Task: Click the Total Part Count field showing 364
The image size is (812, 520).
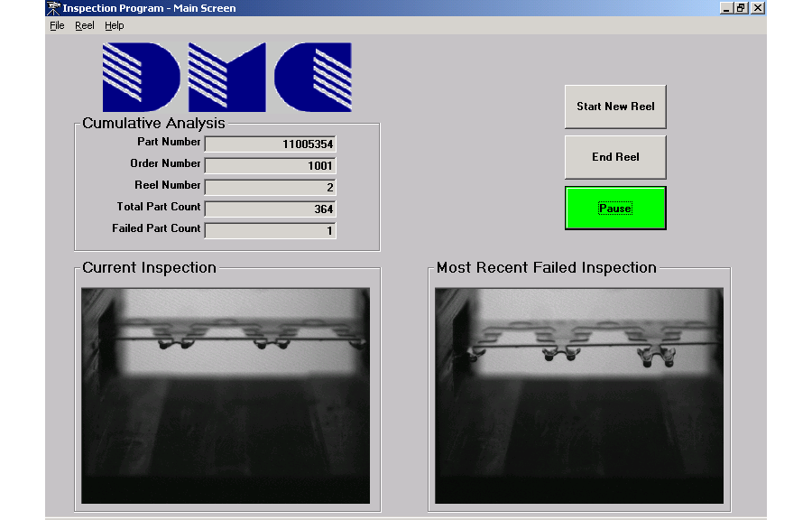Action: coord(271,209)
